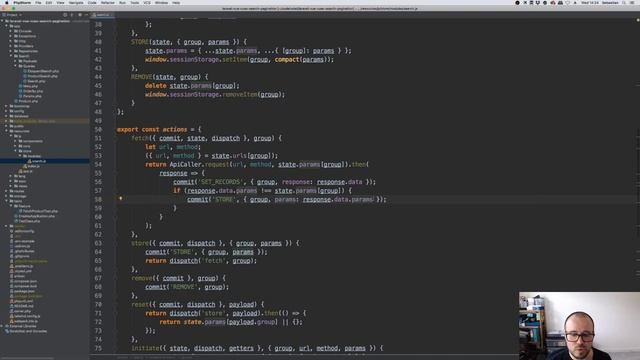Viewport: 640px width, 360px height.
Task: Collapse the store folder arrow
Action: point(16,151)
